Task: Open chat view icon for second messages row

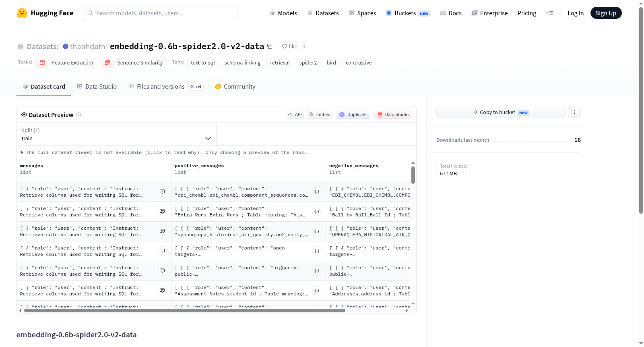Action: click(162, 212)
